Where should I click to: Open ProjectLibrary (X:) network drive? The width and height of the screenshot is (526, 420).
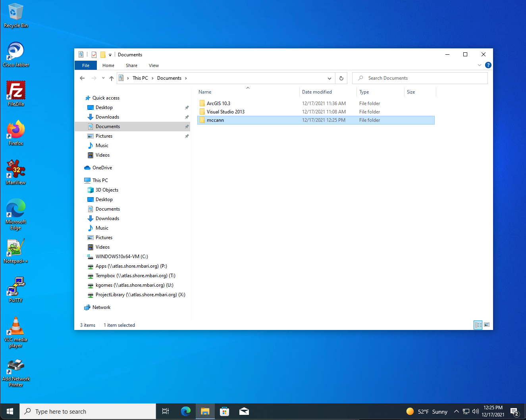click(136, 295)
